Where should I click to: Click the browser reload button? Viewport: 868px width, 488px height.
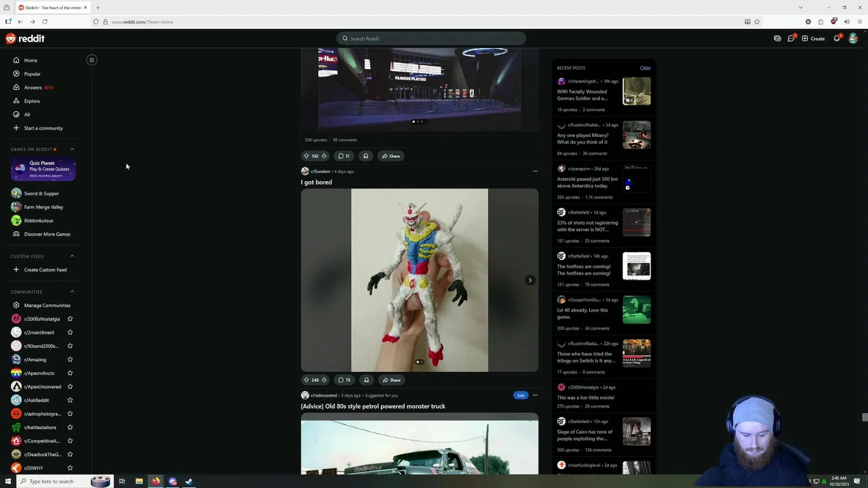[45, 22]
